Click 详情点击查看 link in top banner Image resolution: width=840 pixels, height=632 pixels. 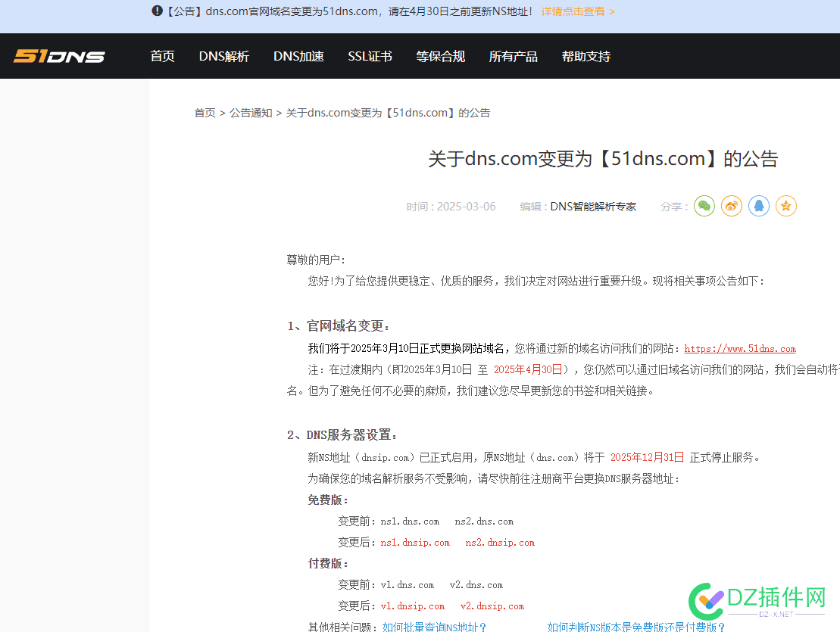578,11
